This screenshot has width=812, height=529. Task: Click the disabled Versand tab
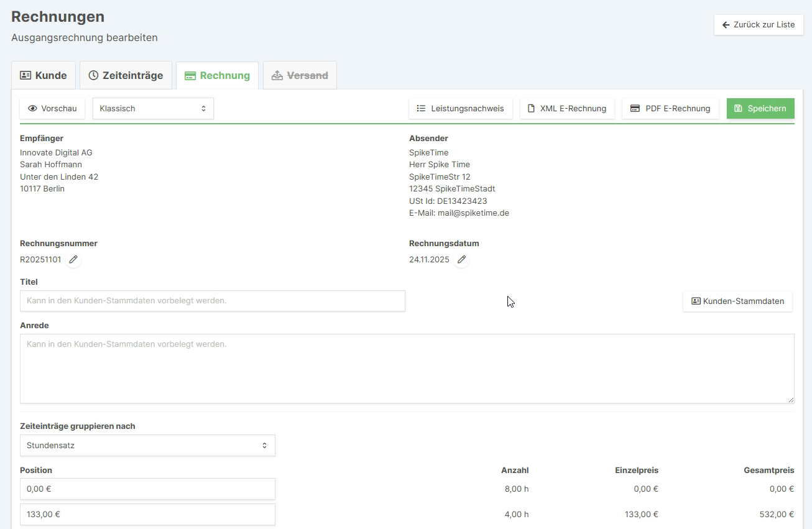(300, 75)
